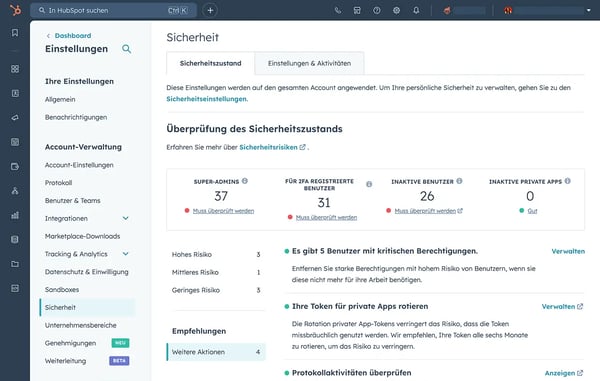This screenshot has width=600, height=381.
Task: Show info for Inaktive Private Apps
Action: tap(567, 181)
